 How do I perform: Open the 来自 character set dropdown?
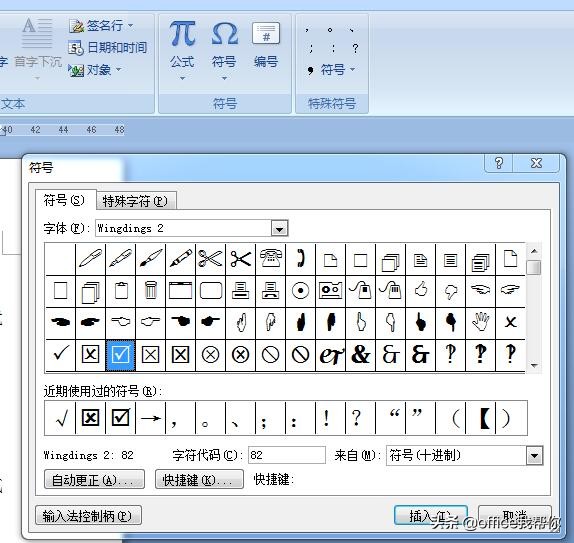pyautogui.click(x=534, y=456)
